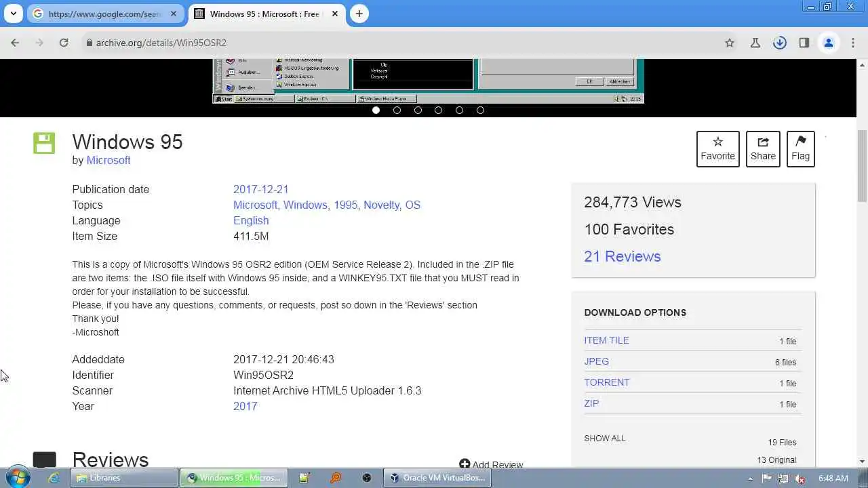Click the browser back arrow
Image resolution: width=868 pixels, height=488 pixels.
15,43
